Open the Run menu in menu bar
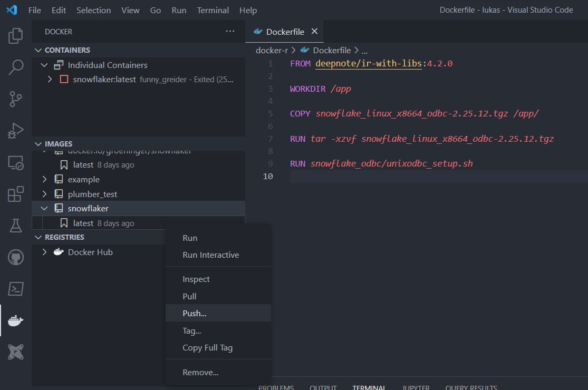The width and height of the screenshot is (588, 390). click(179, 10)
